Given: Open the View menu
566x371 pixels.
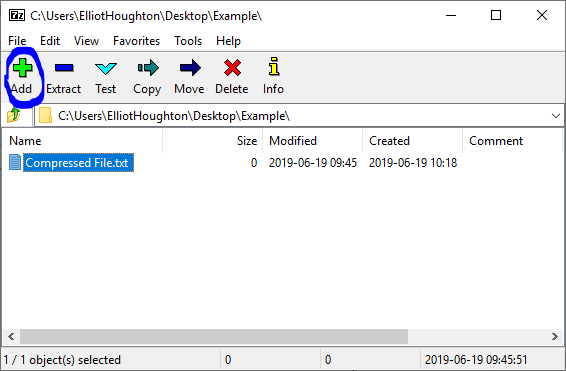Looking at the screenshot, I should coord(86,41).
